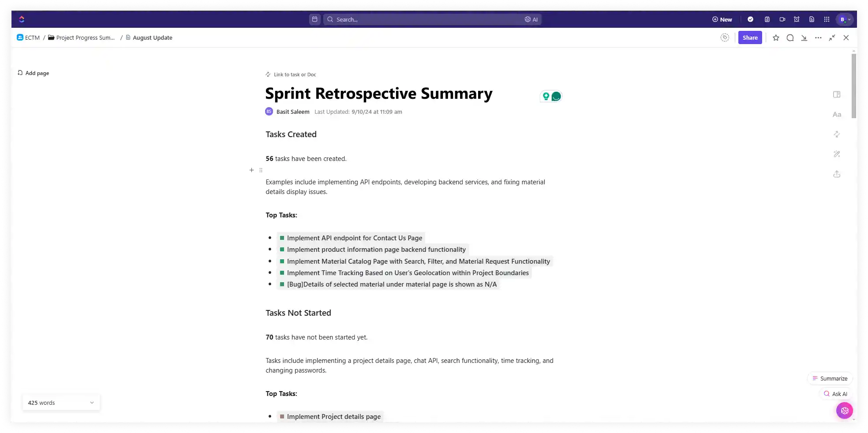Toggle the right sidebar panel icon
The width and height of the screenshot is (868, 433).
point(837,94)
